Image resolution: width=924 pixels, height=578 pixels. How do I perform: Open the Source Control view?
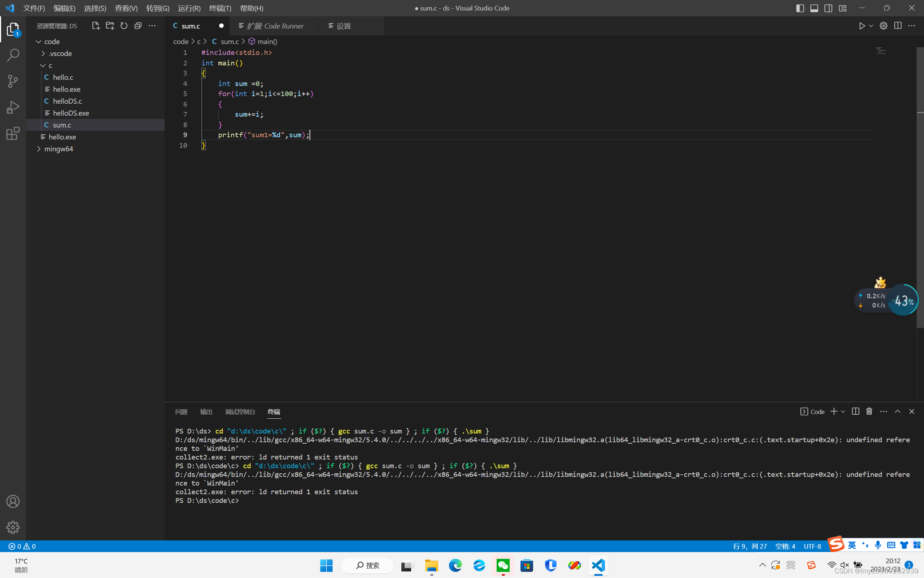[x=13, y=81]
